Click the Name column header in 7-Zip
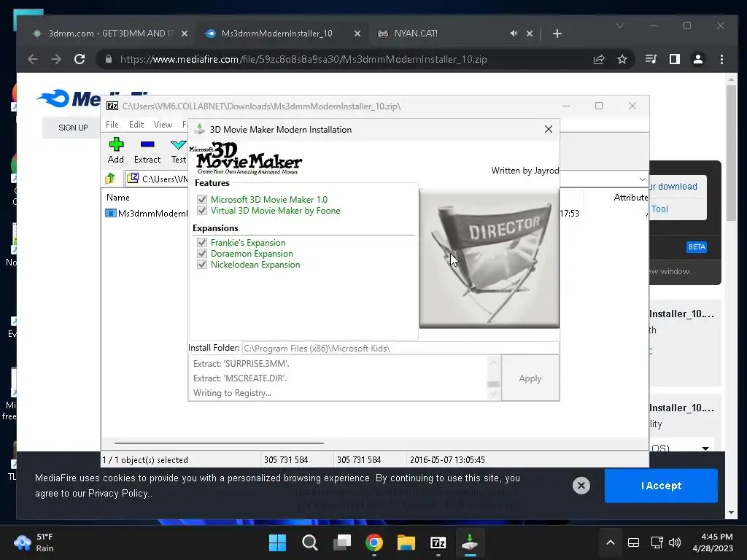The height and width of the screenshot is (560, 747). [117, 197]
